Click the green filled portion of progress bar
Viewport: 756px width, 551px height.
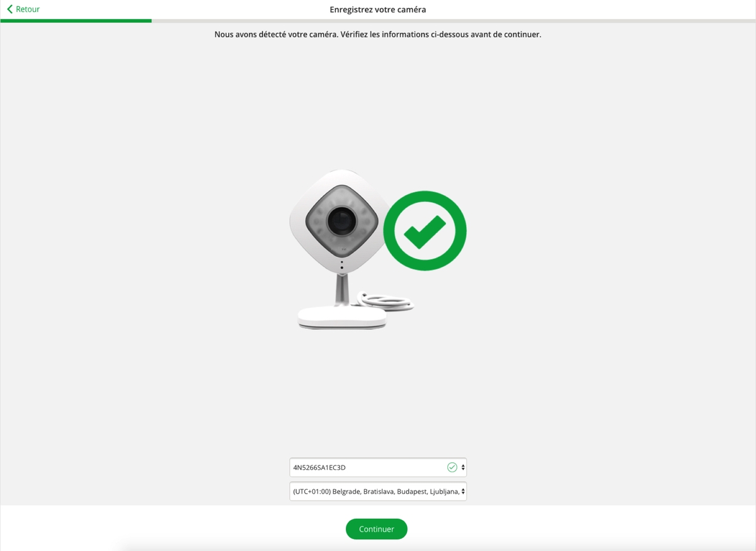76,21
